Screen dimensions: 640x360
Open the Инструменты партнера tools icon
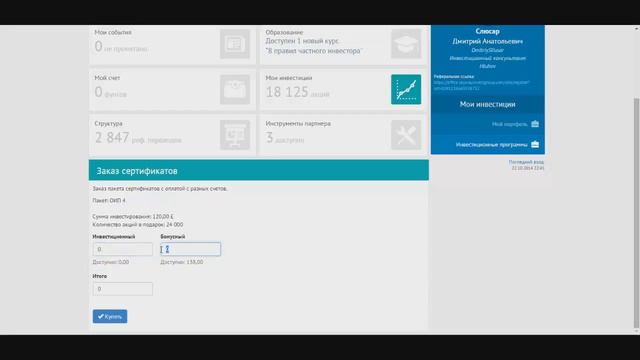(406, 135)
